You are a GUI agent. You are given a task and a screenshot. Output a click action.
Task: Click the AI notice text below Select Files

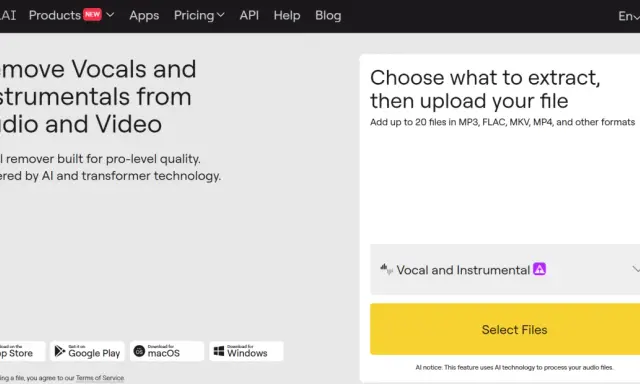coord(514,367)
